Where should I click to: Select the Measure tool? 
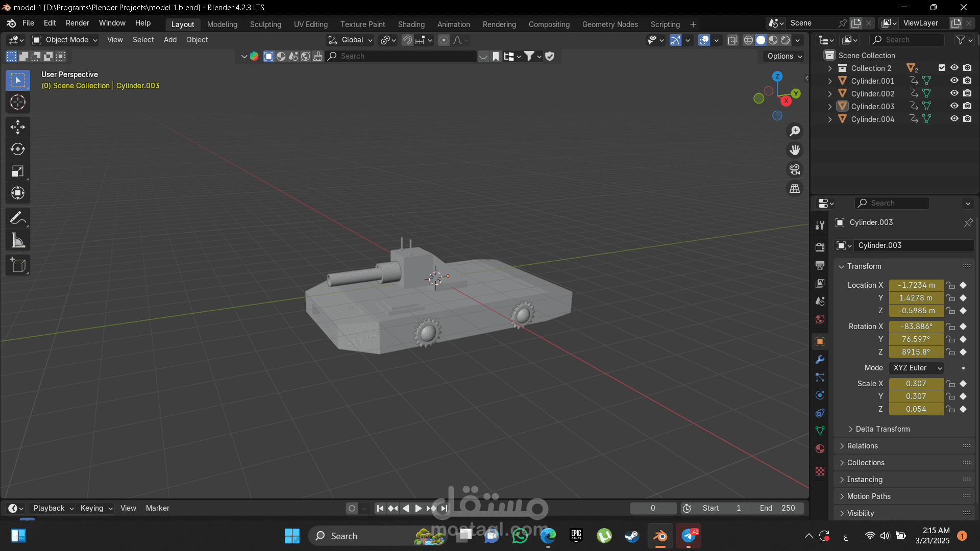coord(17,240)
